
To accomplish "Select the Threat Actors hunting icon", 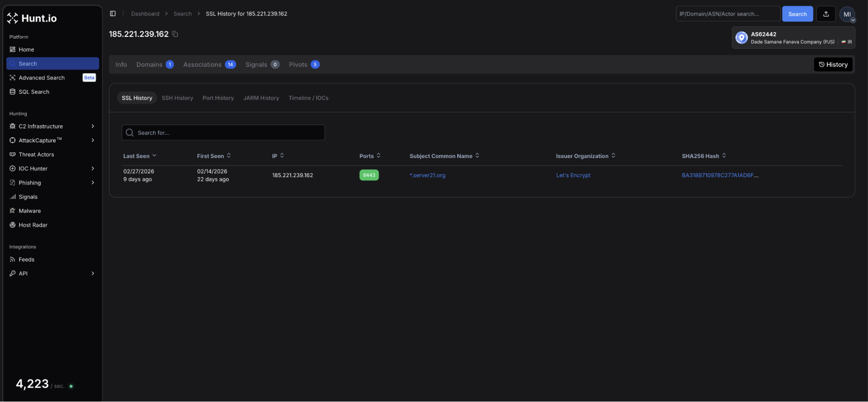I will point(13,155).
